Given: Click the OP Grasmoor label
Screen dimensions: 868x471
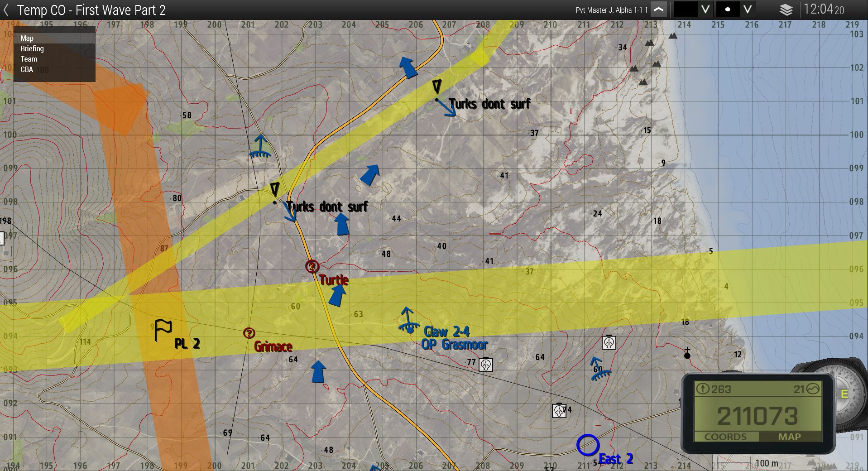Looking at the screenshot, I should pos(454,345).
